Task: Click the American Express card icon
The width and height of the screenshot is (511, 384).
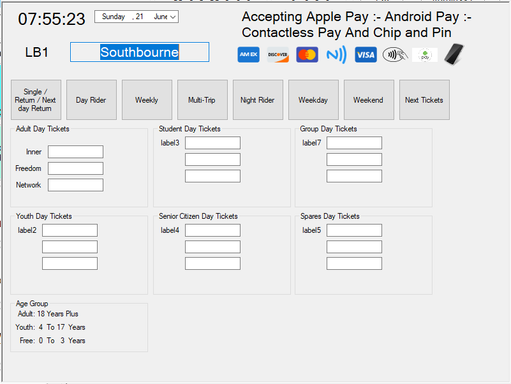Action: pos(248,55)
